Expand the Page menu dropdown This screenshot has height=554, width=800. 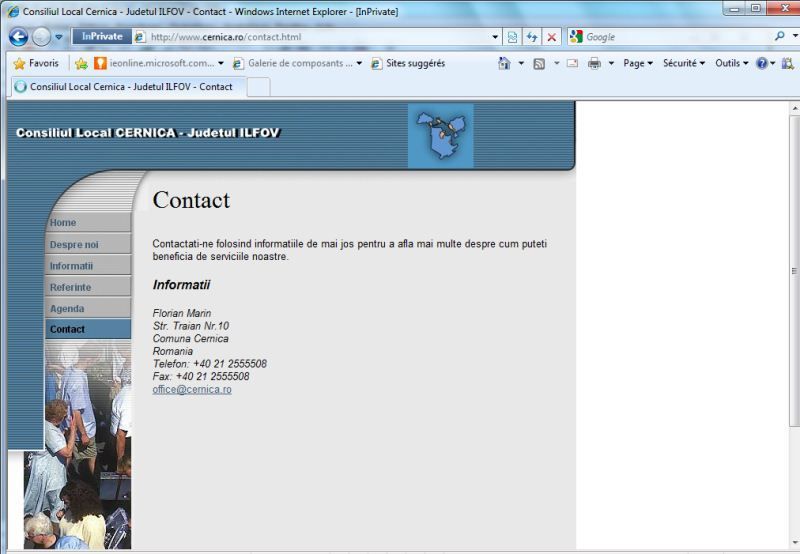638,63
